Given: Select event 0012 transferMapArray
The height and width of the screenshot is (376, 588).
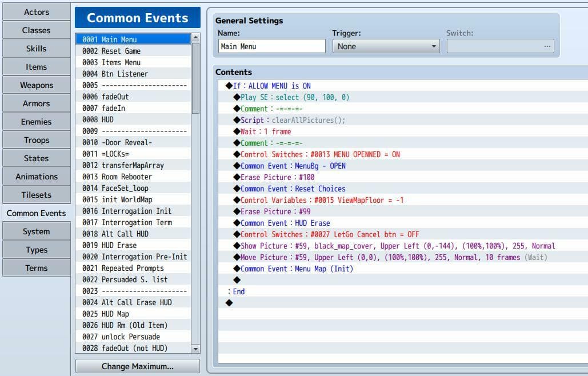Looking at the screenshot, I should pos(133,165).
